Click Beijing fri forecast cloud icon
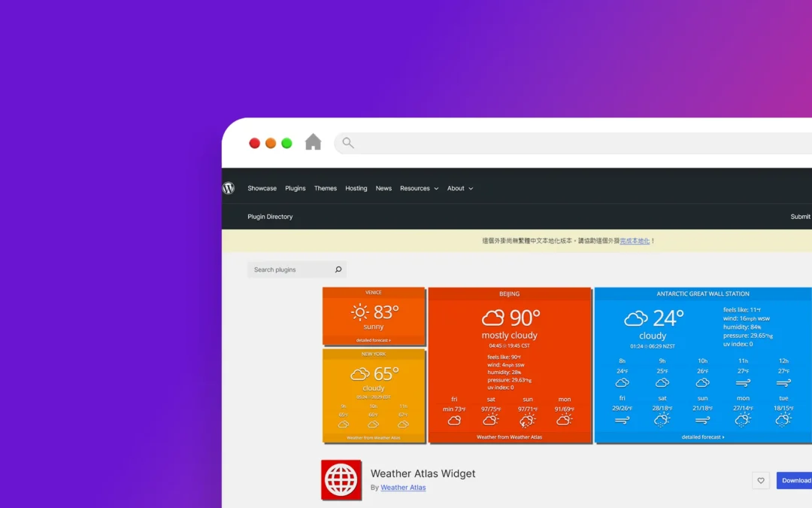 click(454, 421)
